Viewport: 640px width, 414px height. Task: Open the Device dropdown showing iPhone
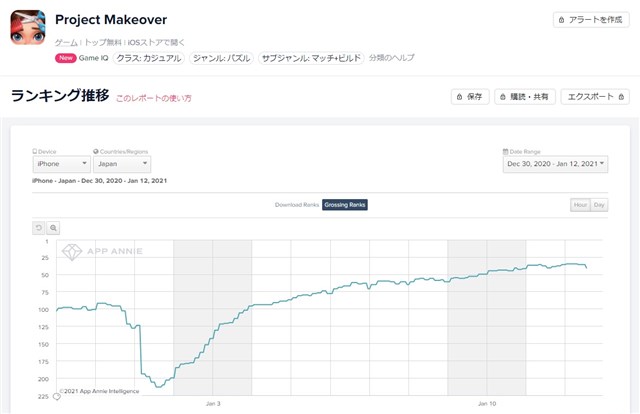point(61,164)
